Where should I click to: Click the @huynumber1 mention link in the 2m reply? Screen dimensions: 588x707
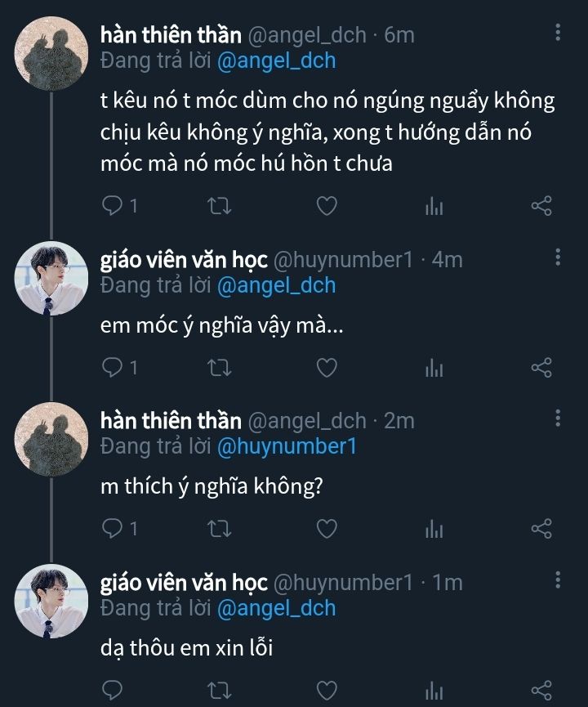285,446
